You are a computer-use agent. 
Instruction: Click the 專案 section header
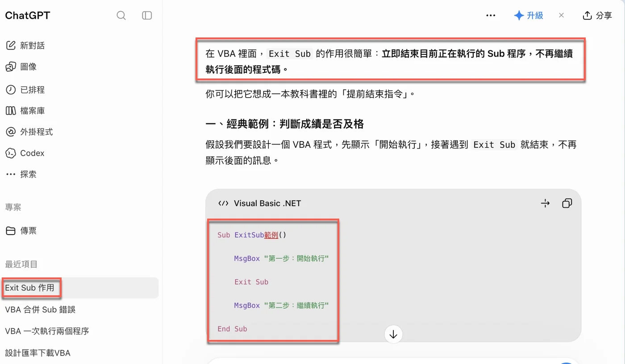(x=13, y=207)
